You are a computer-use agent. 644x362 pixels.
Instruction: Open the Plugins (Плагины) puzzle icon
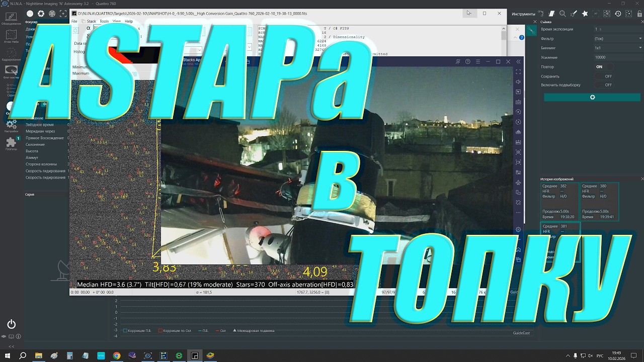[11, 143]
